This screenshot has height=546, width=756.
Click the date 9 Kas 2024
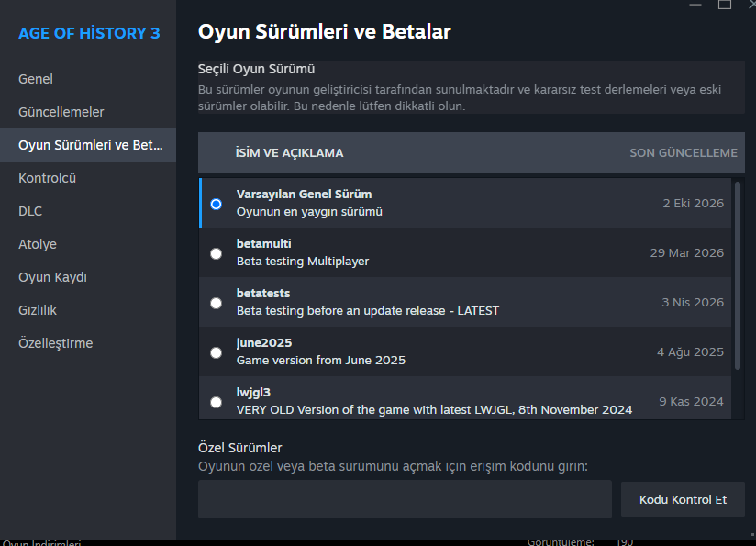pos(691,401)
